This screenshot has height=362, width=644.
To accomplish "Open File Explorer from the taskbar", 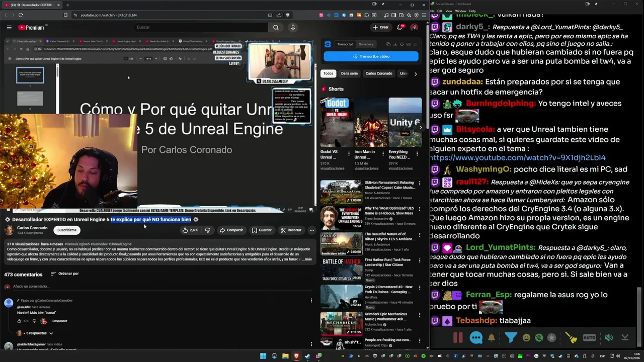I will [285, 356].
